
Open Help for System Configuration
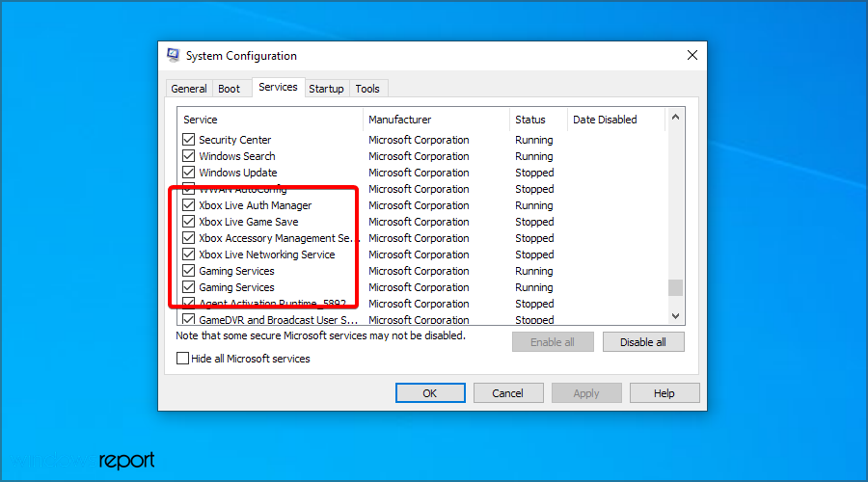point(665,393)
